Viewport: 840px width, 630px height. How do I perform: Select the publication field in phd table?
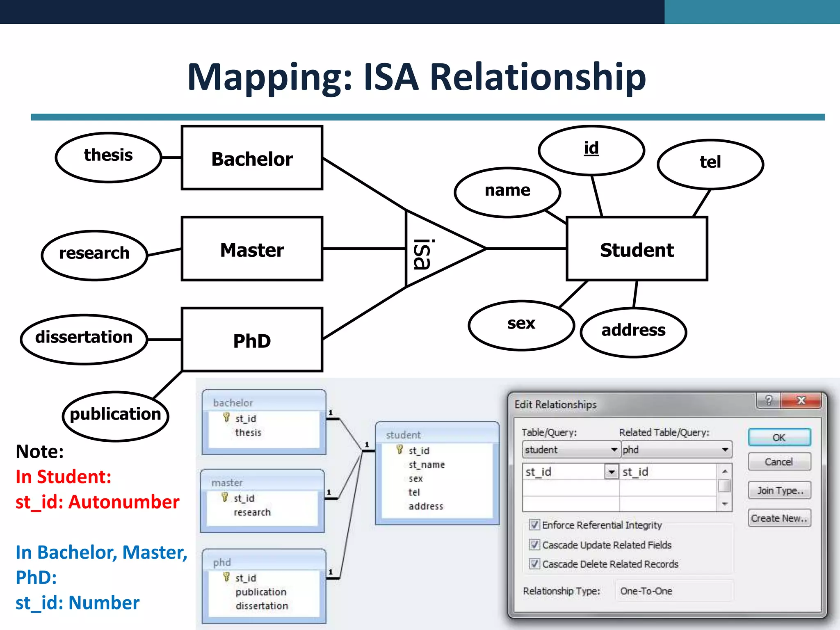(261, 592)
